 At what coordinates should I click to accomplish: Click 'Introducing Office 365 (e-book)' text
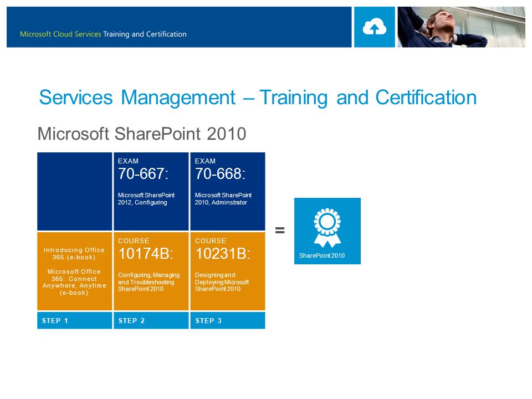pyautogui.click(x=74, y=253)
